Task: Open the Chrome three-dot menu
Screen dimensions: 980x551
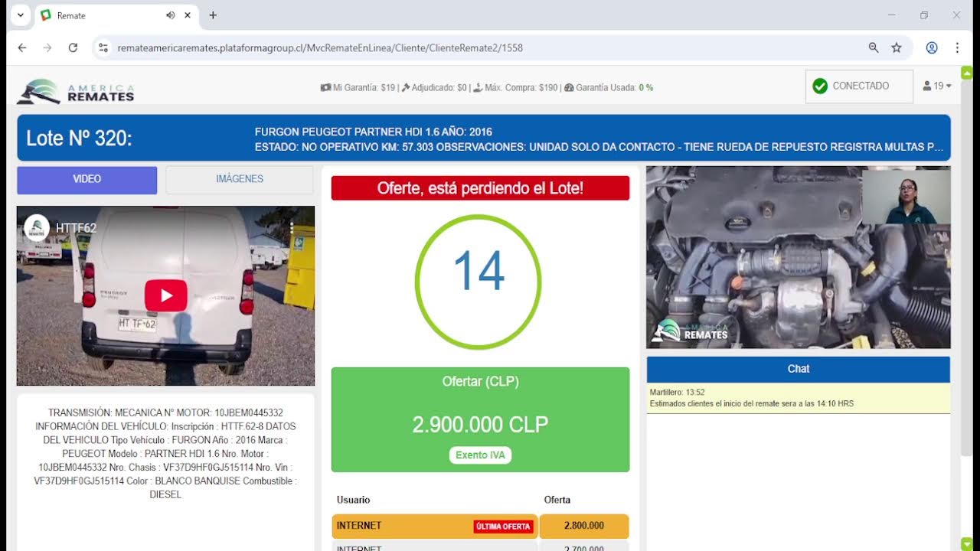Action: [x=957, y=47]
